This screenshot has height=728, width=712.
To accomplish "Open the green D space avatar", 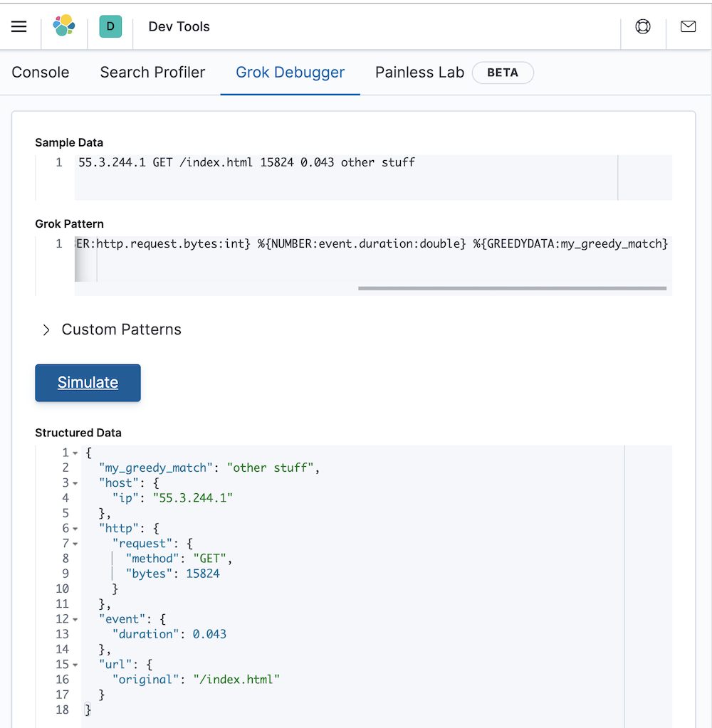I will pos(110,26).
